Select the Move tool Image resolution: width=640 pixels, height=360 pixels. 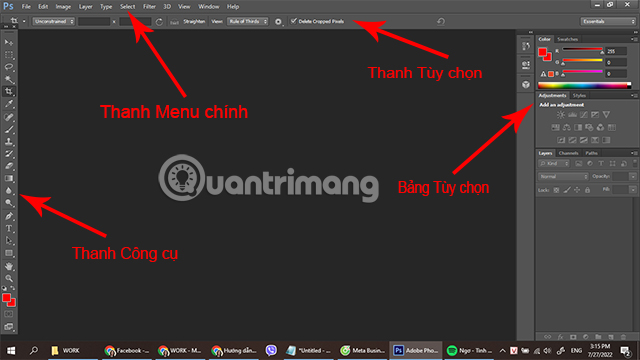9,42
